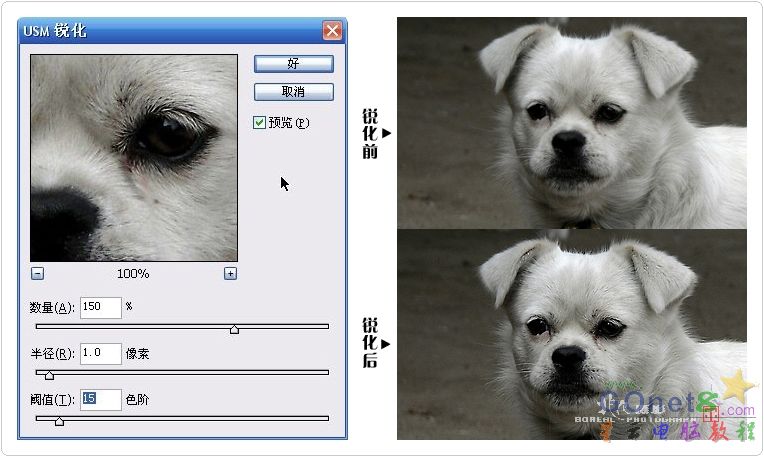Image resolution: width=764 pixels, height=457 pixels.
Task: Click the 阈值 threshold field showing 15
Action: pyautogui.click(x=101, y=400)
